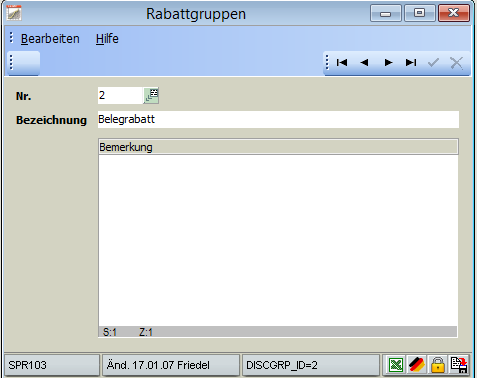Screen dimensions: 477x378
Task: Click the save document icon in the status bar
Action: click(459, 365)
